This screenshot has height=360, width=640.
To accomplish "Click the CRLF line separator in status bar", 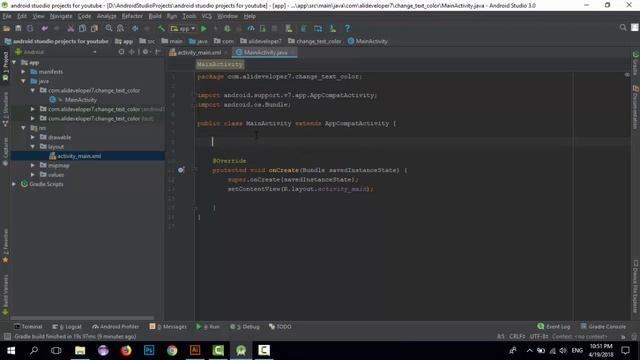I will [517, 337].
